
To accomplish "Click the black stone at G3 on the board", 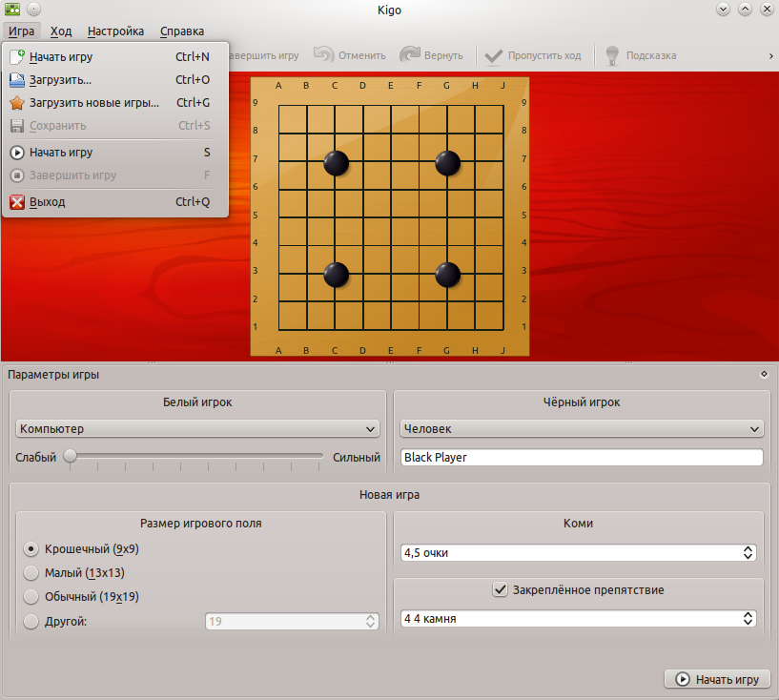I will pyautogui.click(x=447, y=275).
